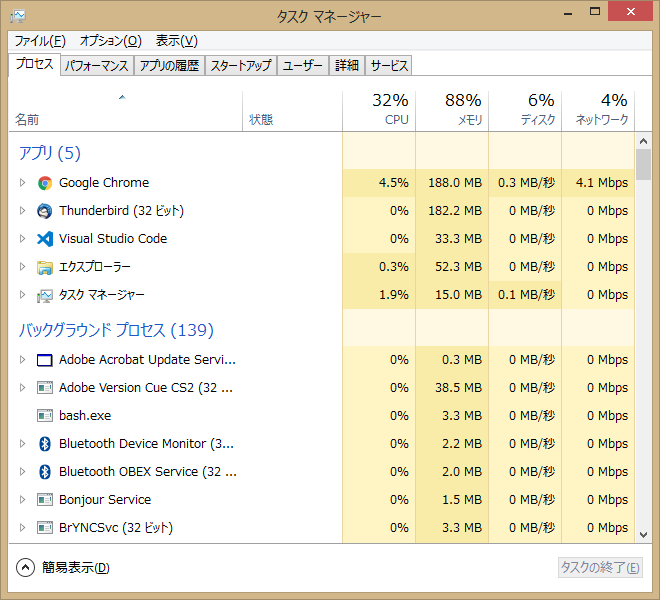The width and height of the screenshot is (660, 600).
Task: Click タスク マネージャー's 0.1 MB/秒 disk value
Action: coord(527,295)
